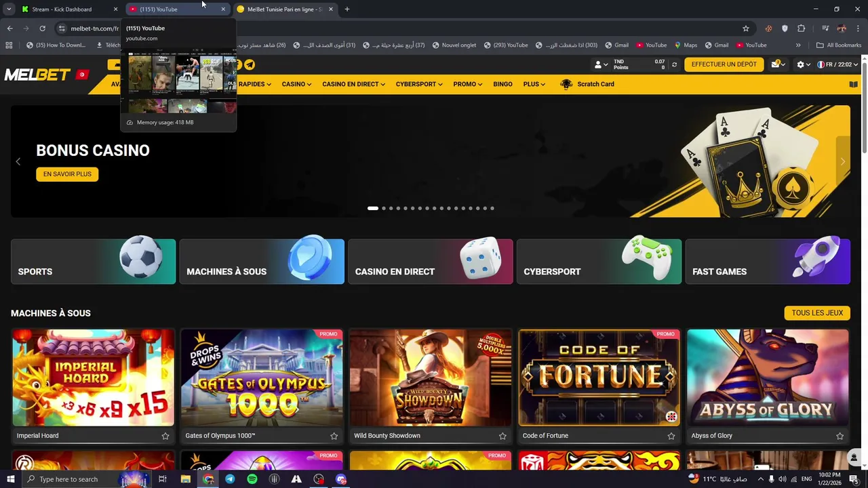Open the FAST GAMES category tile

click(x=768, y=261)
